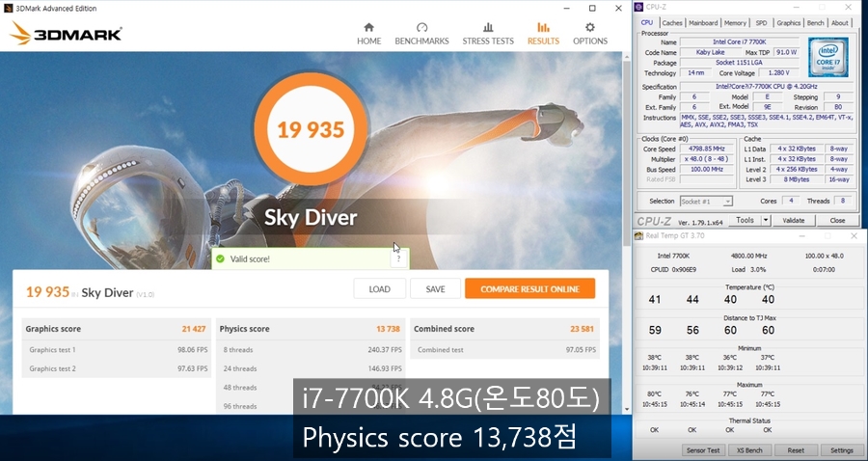Click Graphics test 1 row
The image size is (868, 461).
117,350
